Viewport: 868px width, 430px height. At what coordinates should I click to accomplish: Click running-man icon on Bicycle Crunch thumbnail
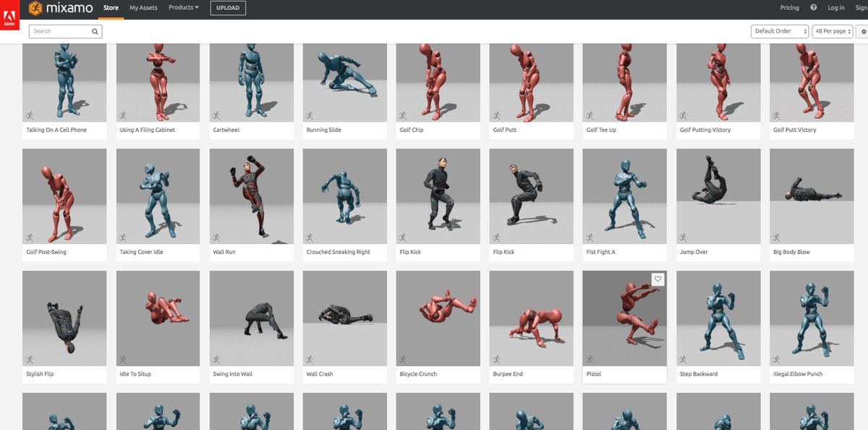click(403, 359)
